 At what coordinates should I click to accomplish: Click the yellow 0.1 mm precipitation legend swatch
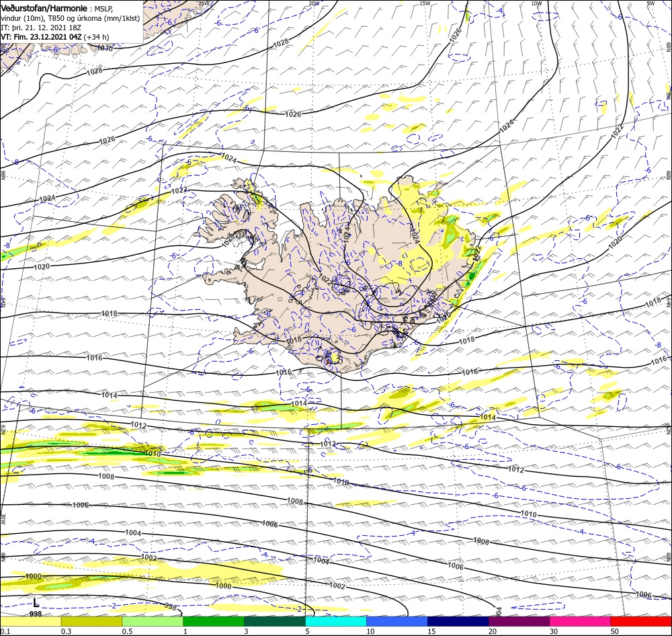coord(30,621)
